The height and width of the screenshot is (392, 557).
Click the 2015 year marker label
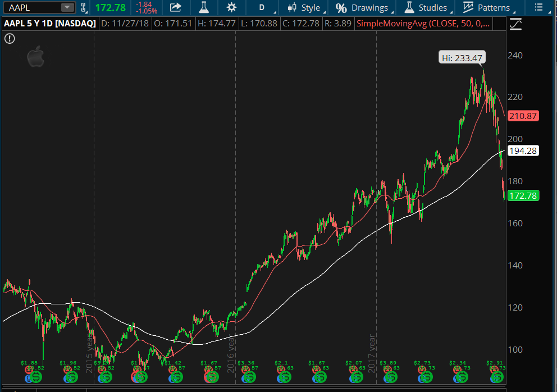[x=89, y=354]
